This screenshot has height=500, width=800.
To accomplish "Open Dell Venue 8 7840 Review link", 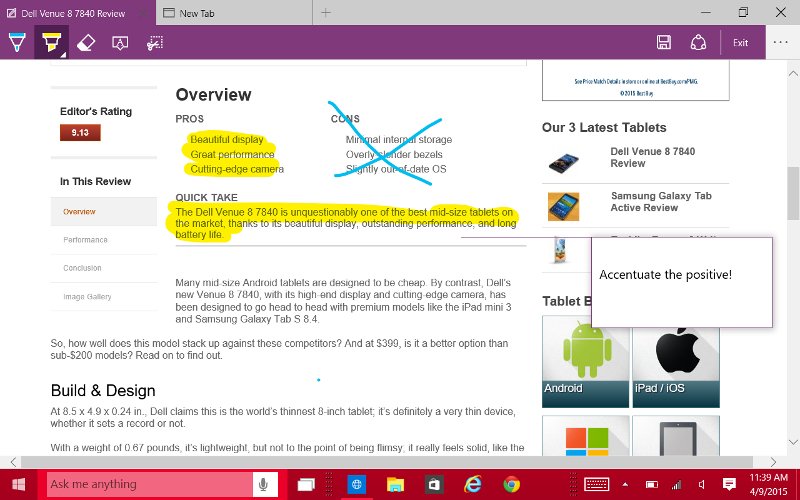I will [x=653, y=157].
